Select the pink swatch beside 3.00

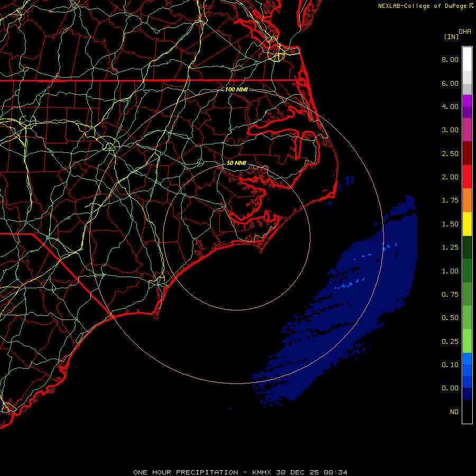pos(467,130)
